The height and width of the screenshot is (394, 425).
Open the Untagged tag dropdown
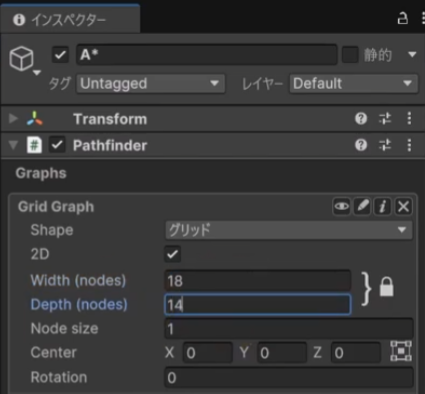click(151, 83)
